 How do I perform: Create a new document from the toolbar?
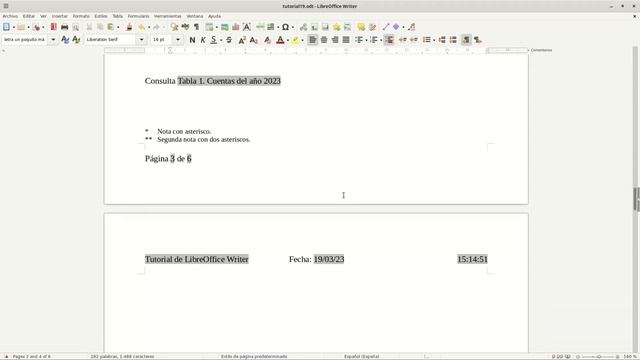[x=6, y=27]
